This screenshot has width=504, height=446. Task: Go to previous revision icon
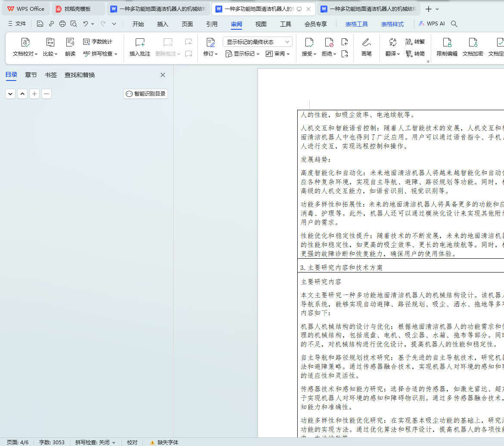click(x=345, y=42)
